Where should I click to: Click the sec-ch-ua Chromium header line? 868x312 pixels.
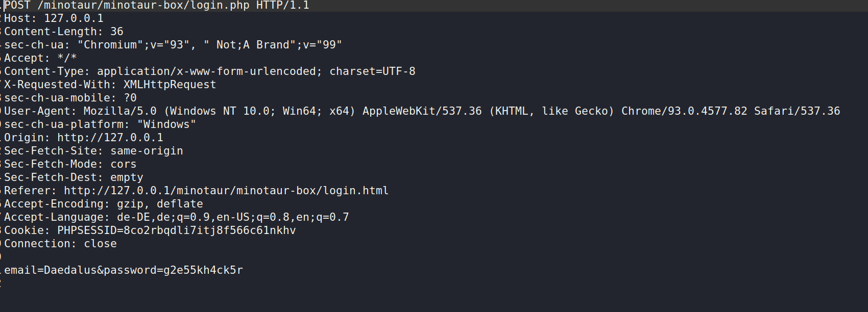pyautogui.click(x=173, y=45)
